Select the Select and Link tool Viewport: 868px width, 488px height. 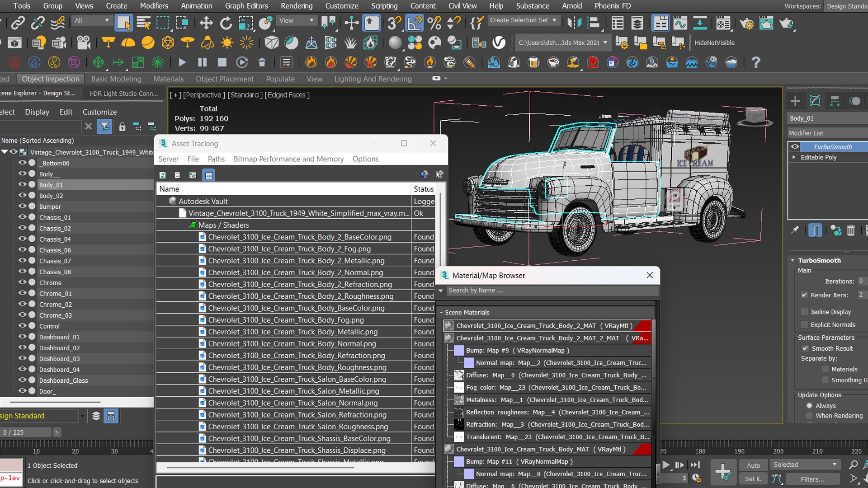tap(18, 23)
